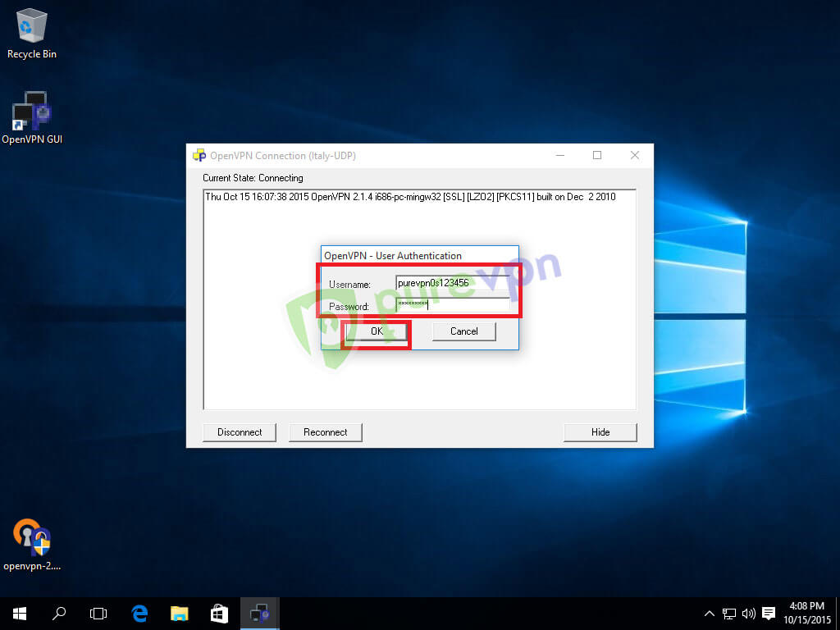Hide the OpenVPN connection window

coord(600,432)
